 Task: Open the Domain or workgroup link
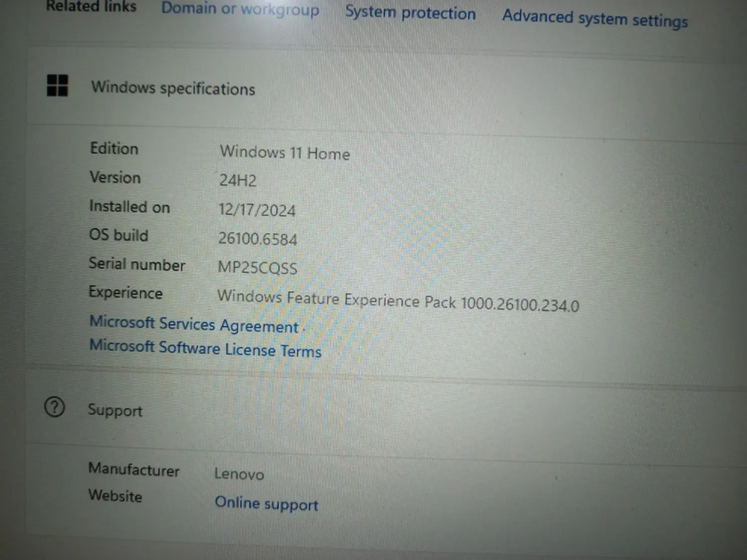(240, 9)
